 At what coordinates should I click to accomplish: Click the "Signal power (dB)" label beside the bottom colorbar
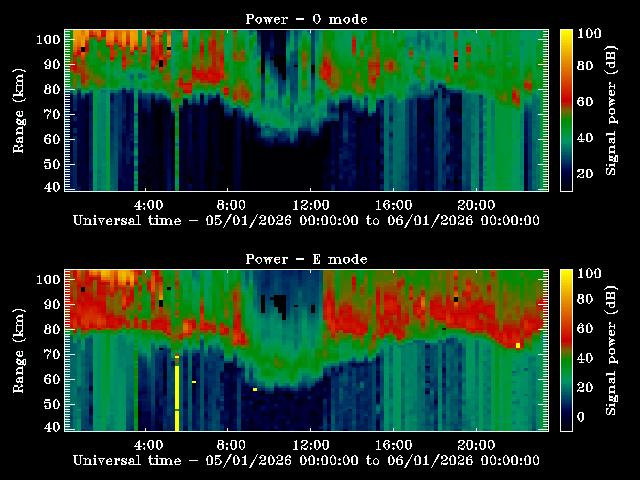610,350
